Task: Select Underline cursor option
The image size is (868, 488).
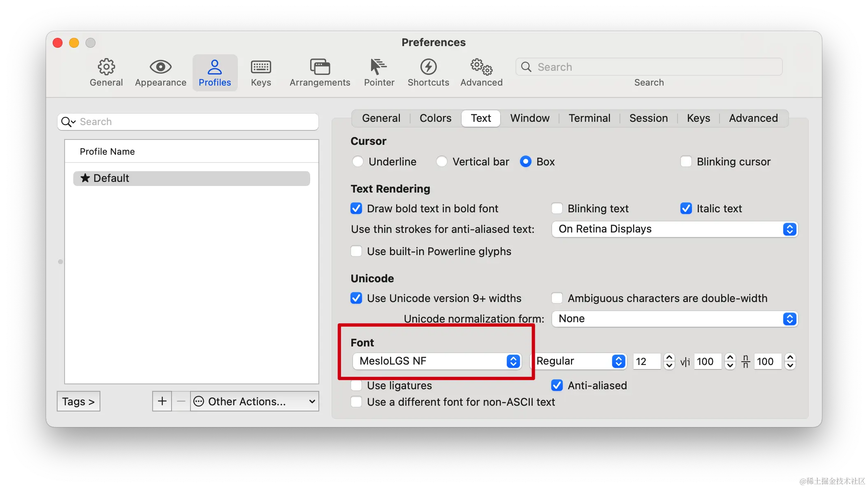Action: (357, 162)
